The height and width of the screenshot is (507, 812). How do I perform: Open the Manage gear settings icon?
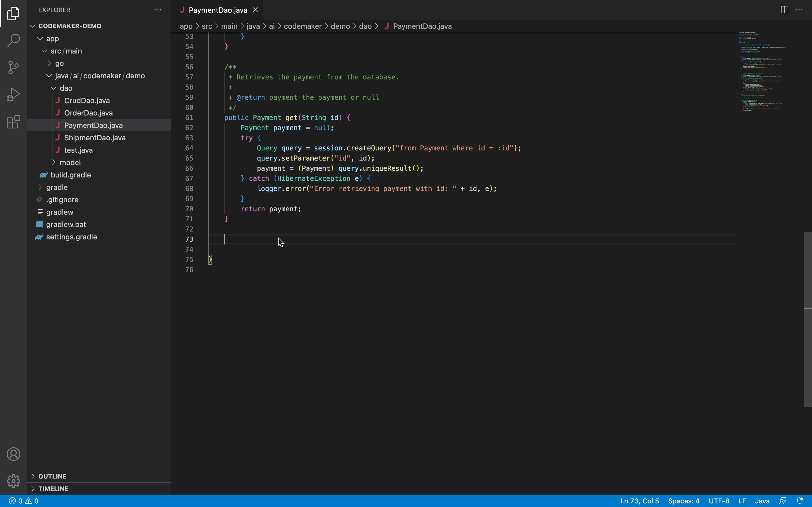(x=14, y=481)
